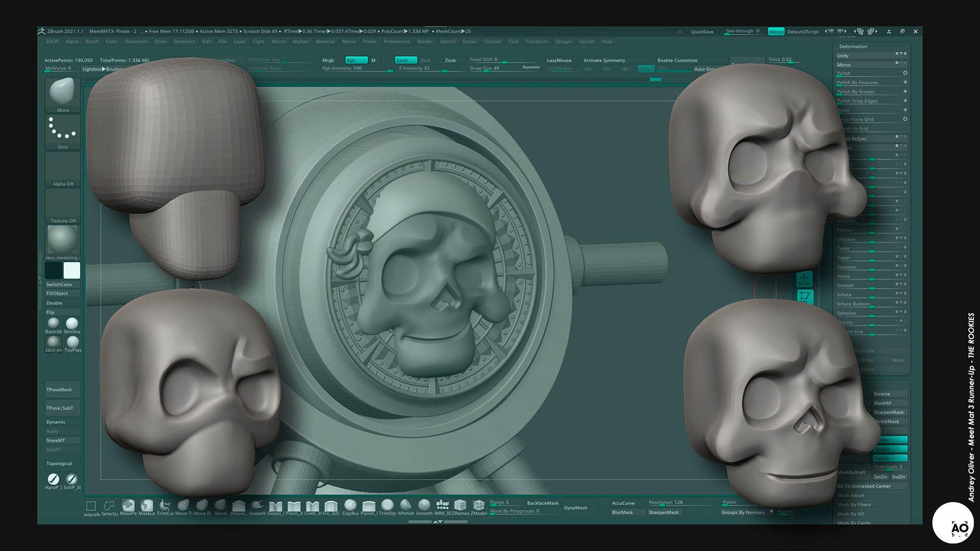
Task: Open the Zplugin menu
Action: coord(563,41)
